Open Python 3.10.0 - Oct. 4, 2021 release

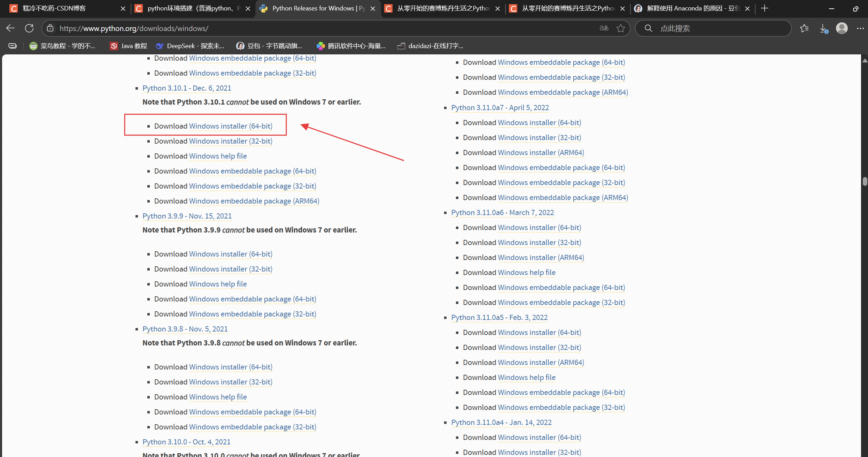click(186, 442)
